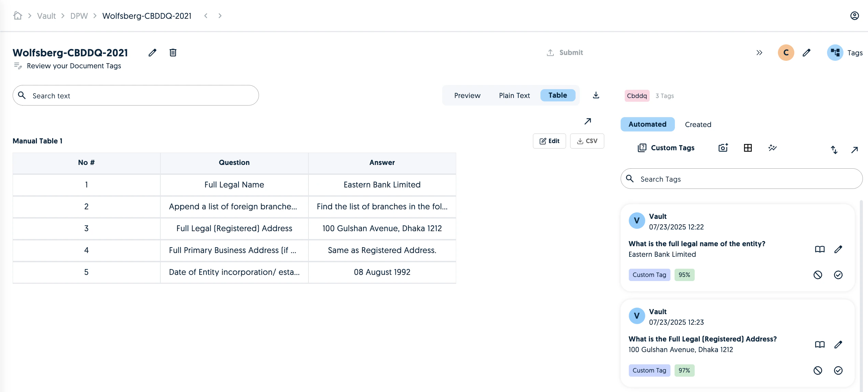Screen dimensions: 868x392
Task: Rename document with pencil icon beside title
Action: coord(153,53)
